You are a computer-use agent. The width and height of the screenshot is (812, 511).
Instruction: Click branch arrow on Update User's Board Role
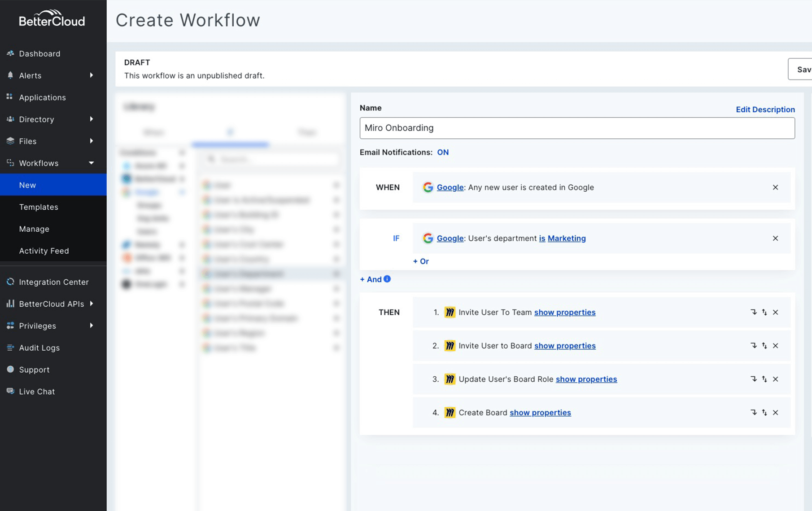[x=754, y=379]
